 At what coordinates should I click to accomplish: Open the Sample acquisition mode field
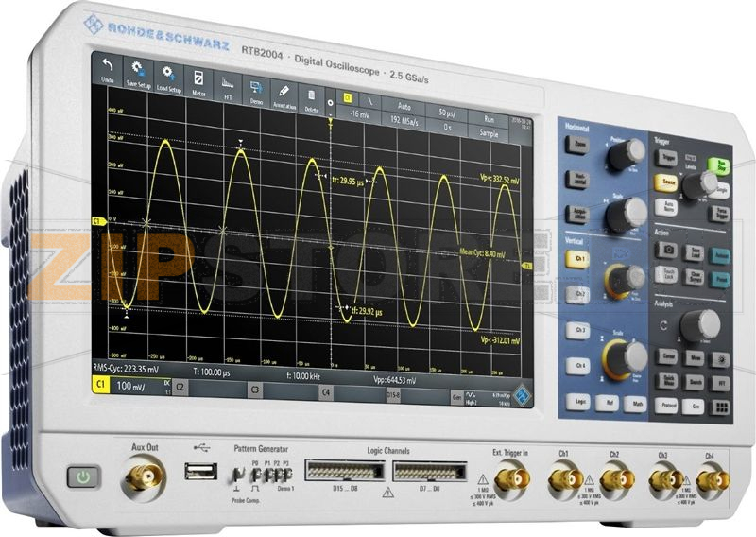[x=489, y=133]
